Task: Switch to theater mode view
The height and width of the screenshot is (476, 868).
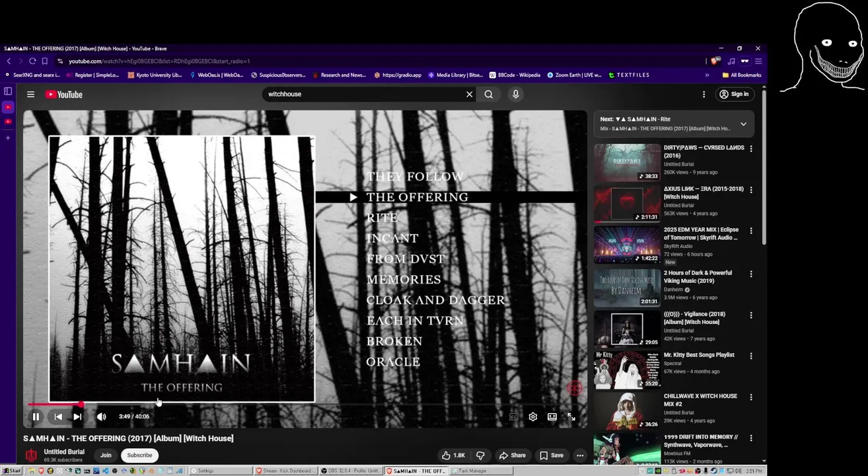Action: point(552,416)
